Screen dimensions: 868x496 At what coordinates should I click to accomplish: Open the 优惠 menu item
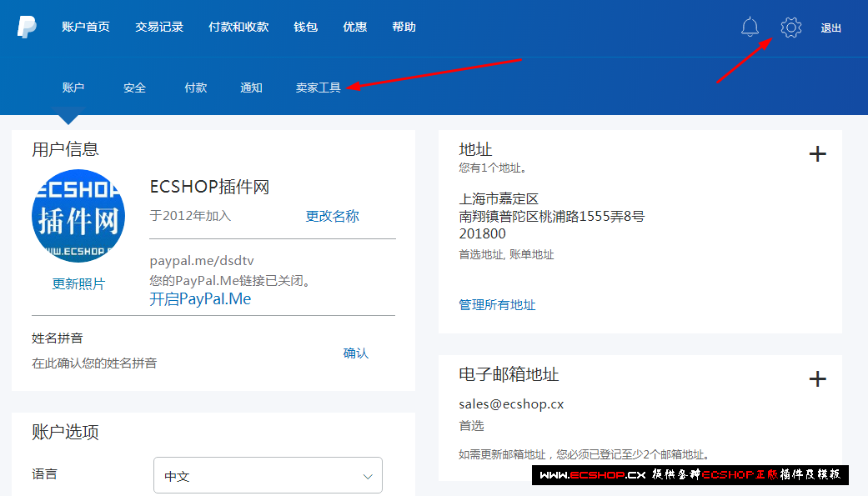355,27
